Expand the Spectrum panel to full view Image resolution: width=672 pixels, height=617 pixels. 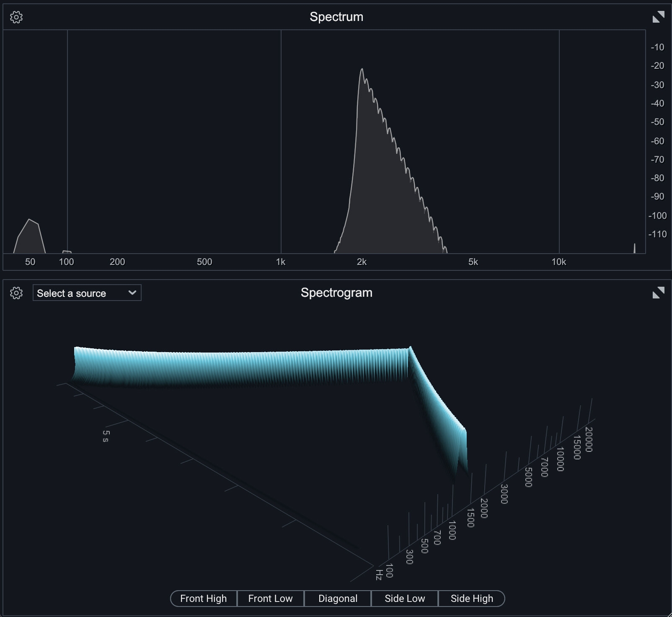click(658, 17)
